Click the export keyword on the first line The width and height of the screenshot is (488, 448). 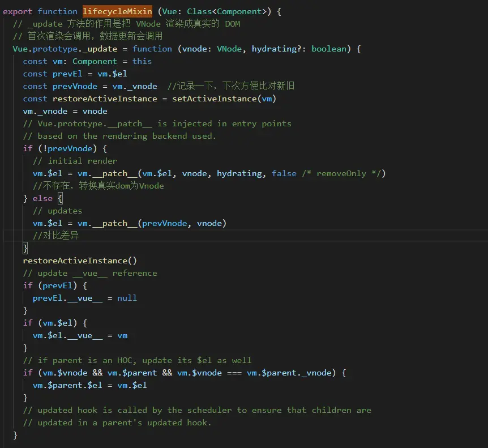pos(18,11)
